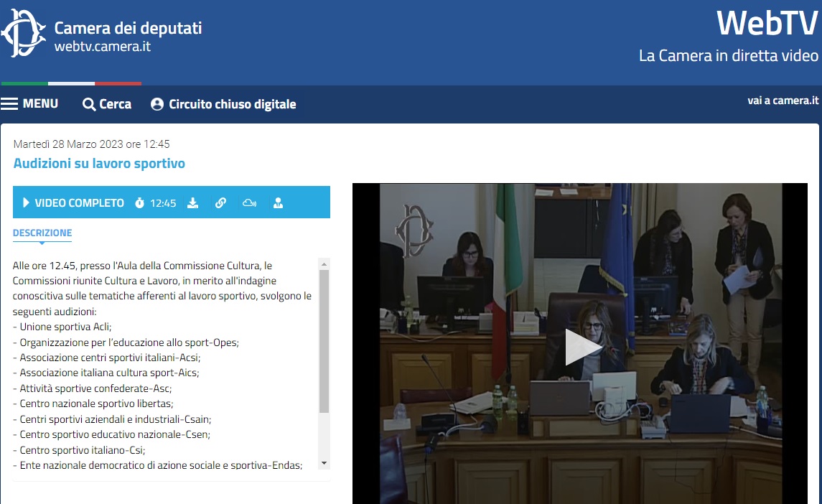822x504 pixels.
Task: Click the magnifying glass search icon
Action: click(x=89, y=105)
